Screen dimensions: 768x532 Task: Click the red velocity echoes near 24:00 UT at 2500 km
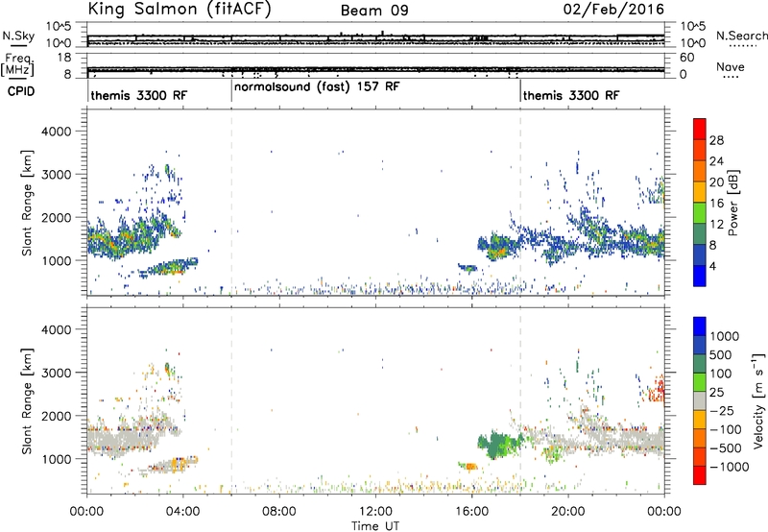657,390
